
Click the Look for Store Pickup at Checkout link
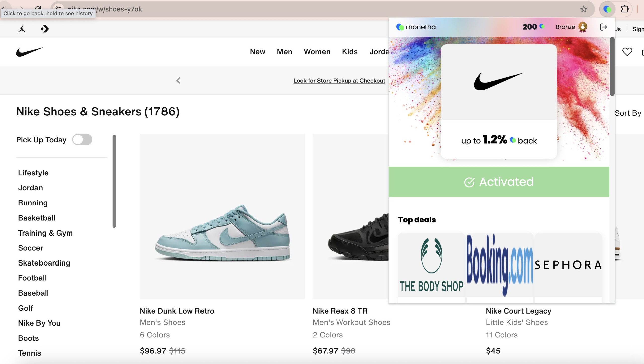339,81
